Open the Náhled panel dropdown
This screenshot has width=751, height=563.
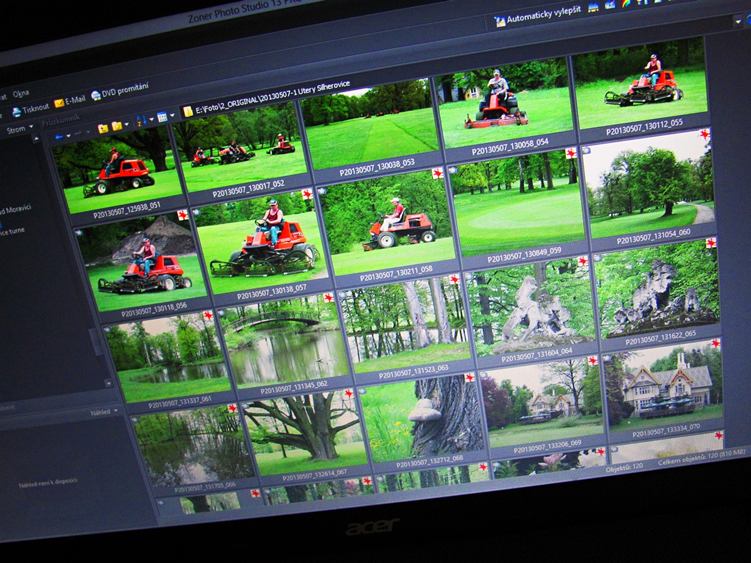(115, 411)
